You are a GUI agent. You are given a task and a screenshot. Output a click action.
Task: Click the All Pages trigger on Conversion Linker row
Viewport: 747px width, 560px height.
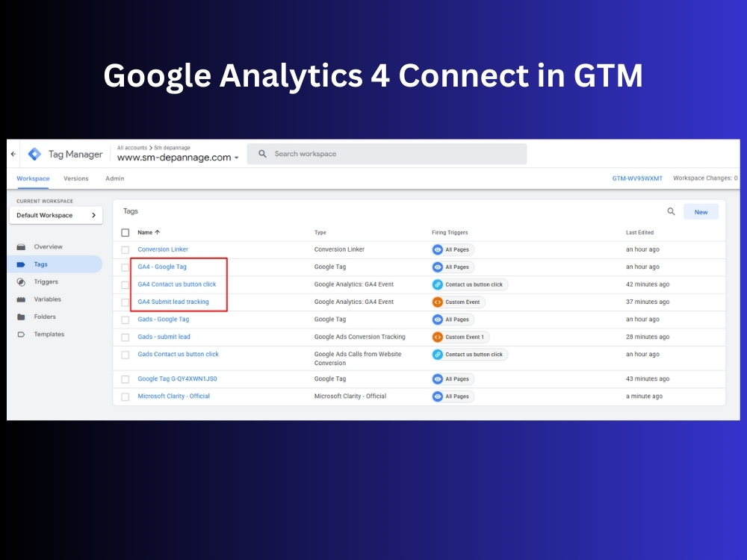[x=453, y=249]
